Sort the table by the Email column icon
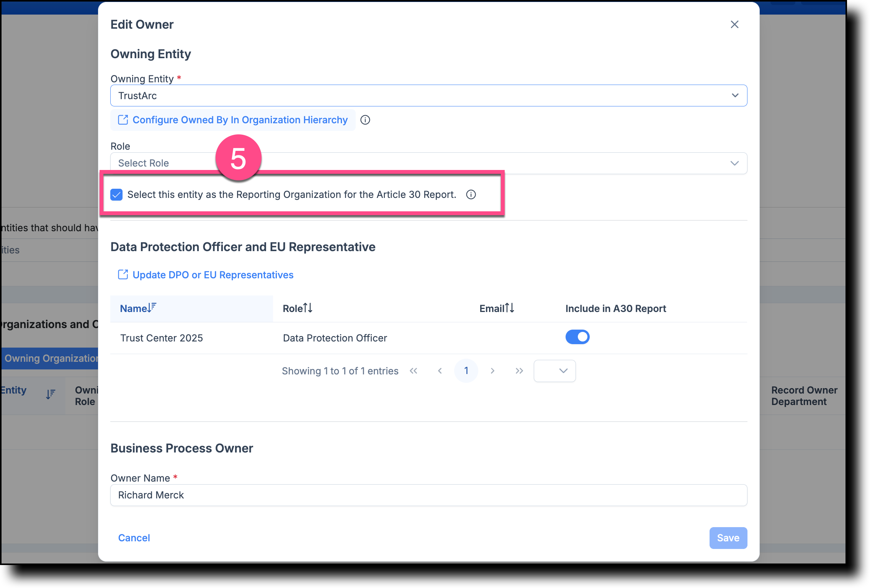 tap(509, 308)
